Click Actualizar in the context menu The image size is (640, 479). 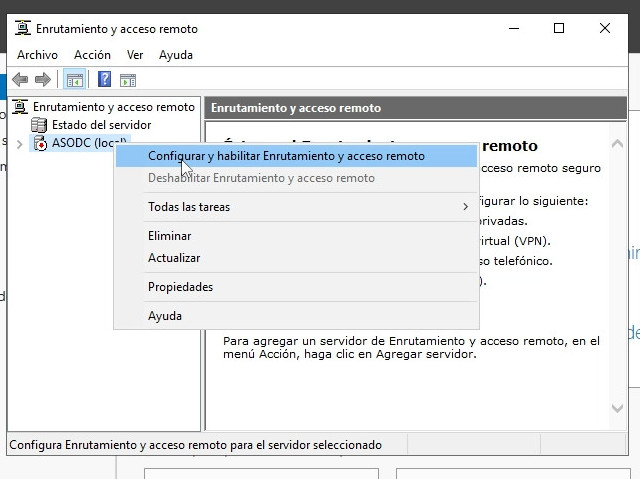[x=174, y=258]
